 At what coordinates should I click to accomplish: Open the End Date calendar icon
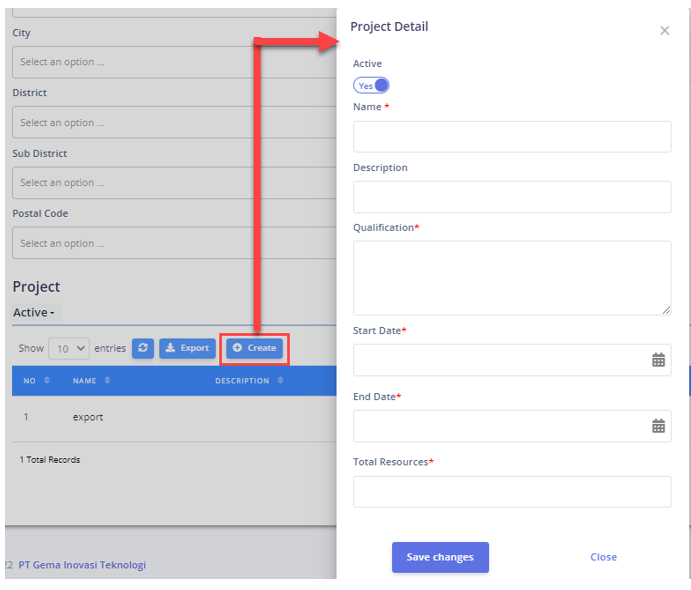pos(658,426)
